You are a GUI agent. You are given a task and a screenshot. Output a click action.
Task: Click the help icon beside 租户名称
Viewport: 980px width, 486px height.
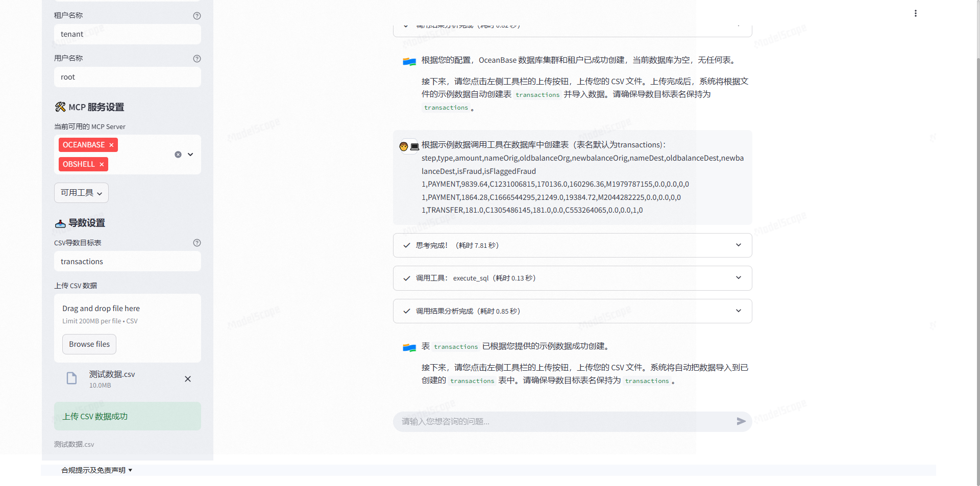point(197,16)
